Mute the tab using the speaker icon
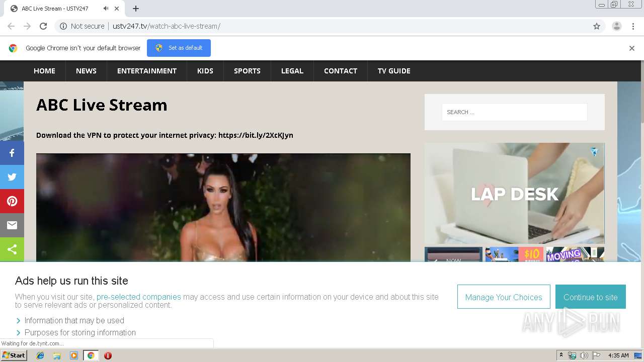This screenshot has width=644, height=362. 106,9
